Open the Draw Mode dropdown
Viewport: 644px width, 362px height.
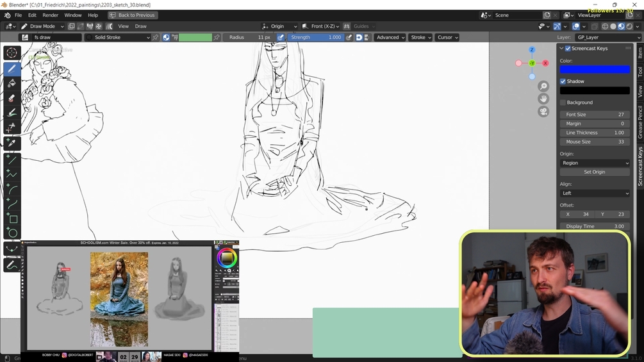pos(42,26)
